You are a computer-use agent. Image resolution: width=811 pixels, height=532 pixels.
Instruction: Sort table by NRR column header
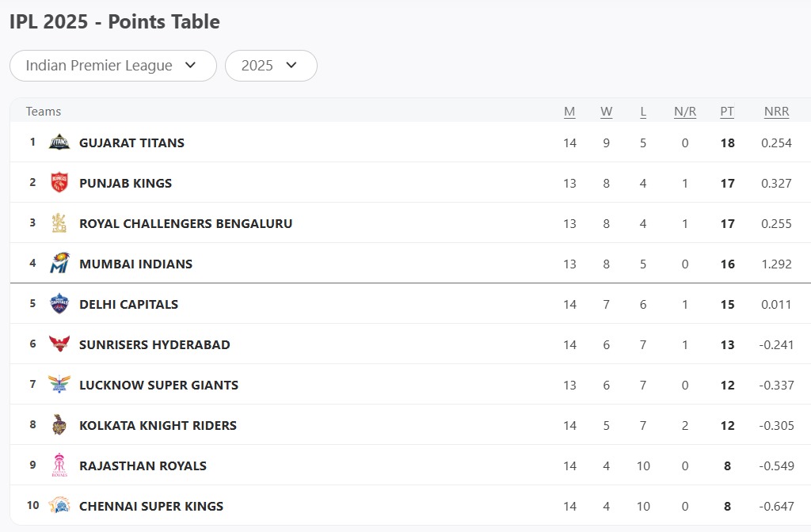776,112
